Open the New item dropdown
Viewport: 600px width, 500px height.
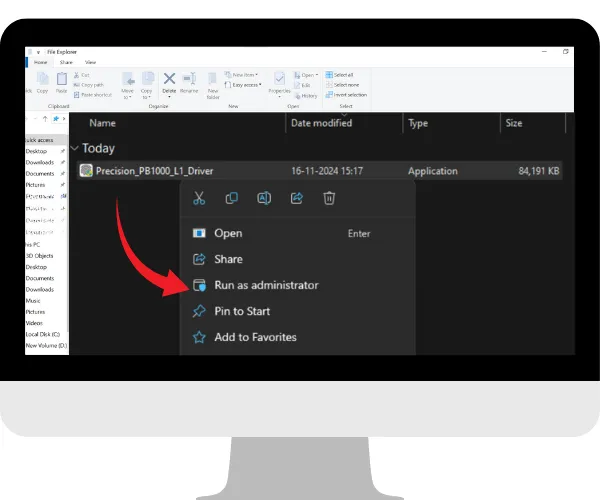click(x=241, y=75)
